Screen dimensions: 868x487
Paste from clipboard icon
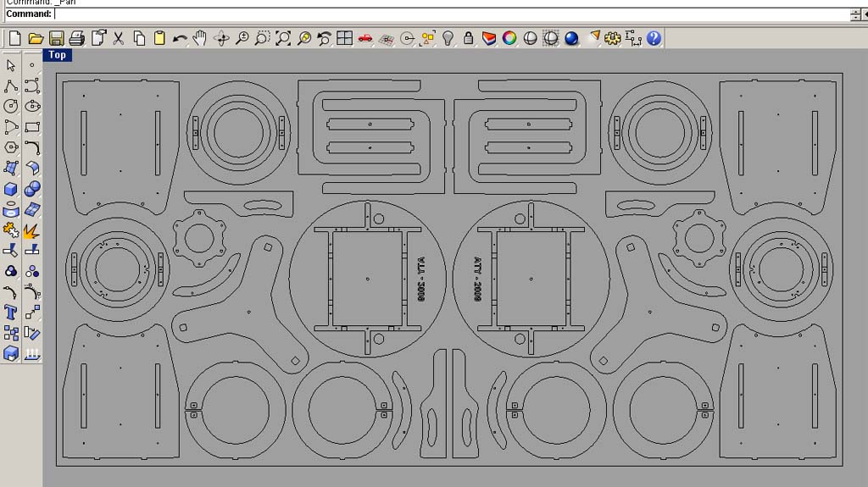pos(159,38)
